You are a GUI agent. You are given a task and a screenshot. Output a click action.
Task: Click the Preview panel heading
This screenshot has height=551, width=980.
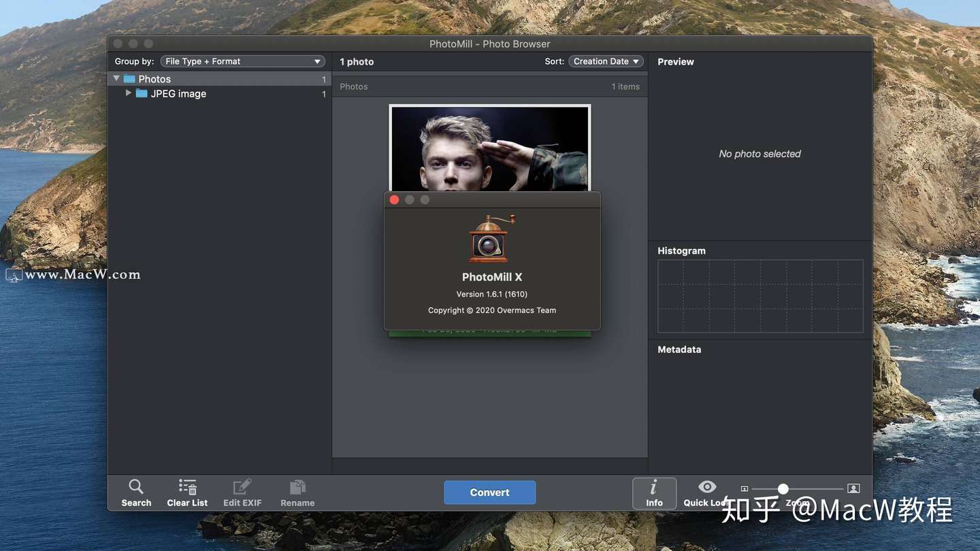click(x=676, y=61)
